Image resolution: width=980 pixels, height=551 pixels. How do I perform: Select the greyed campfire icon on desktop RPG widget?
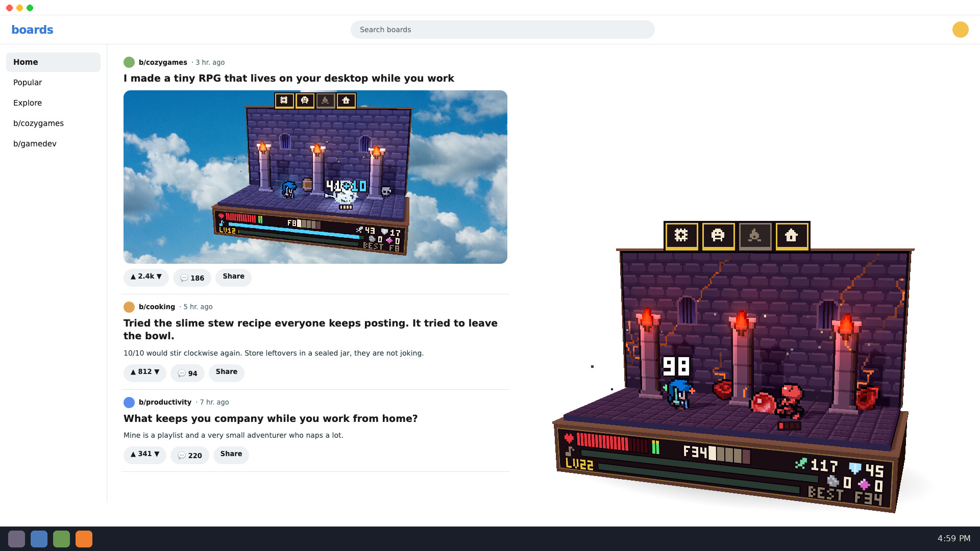coord(755,235)
